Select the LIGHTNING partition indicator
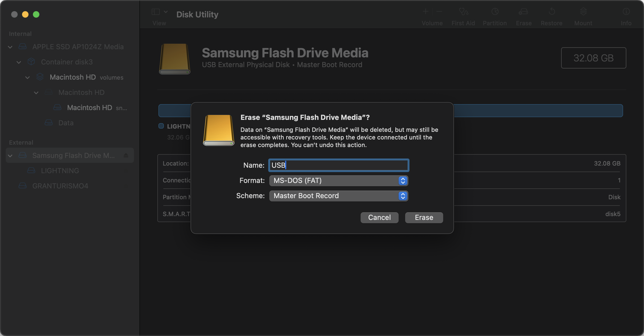This screenshot has height=336, width=644. (x=161, y=126)
